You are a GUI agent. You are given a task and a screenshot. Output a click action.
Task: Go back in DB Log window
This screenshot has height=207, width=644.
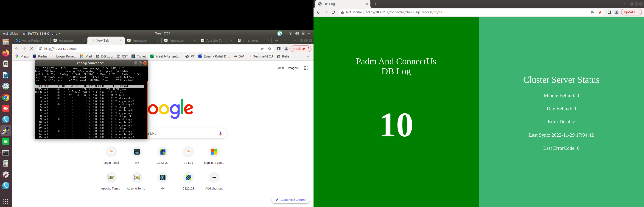[318, 12]
